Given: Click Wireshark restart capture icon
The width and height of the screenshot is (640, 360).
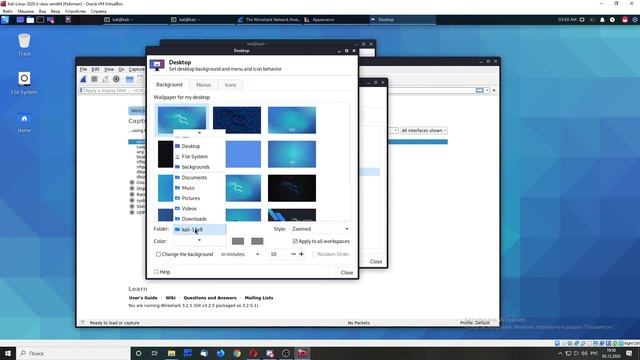Looking at the screenshot, I should tap(105, 79).
